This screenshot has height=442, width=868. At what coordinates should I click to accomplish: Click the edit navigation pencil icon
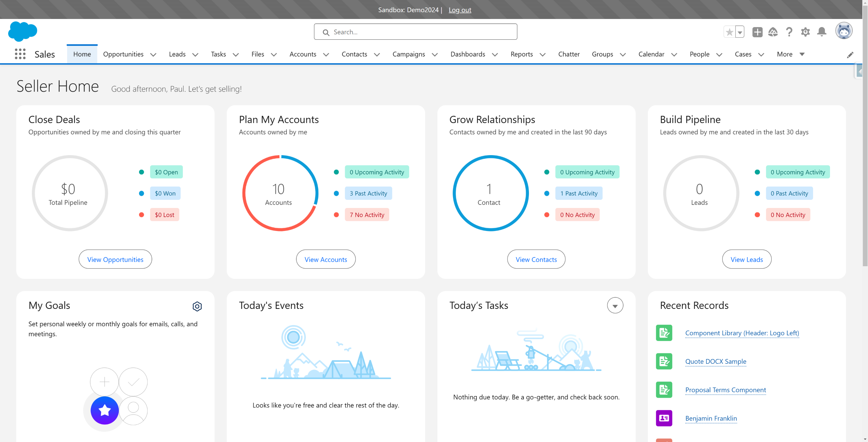(x=850, y=55)
